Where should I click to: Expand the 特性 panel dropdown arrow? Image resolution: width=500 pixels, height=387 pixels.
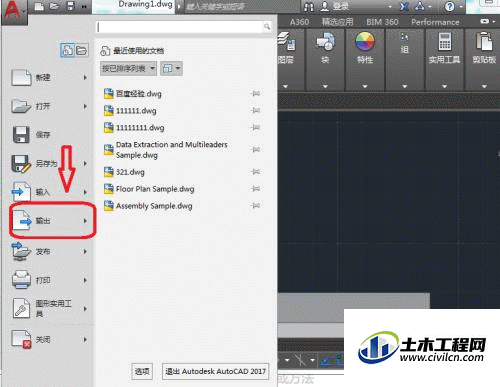[365, 86]
